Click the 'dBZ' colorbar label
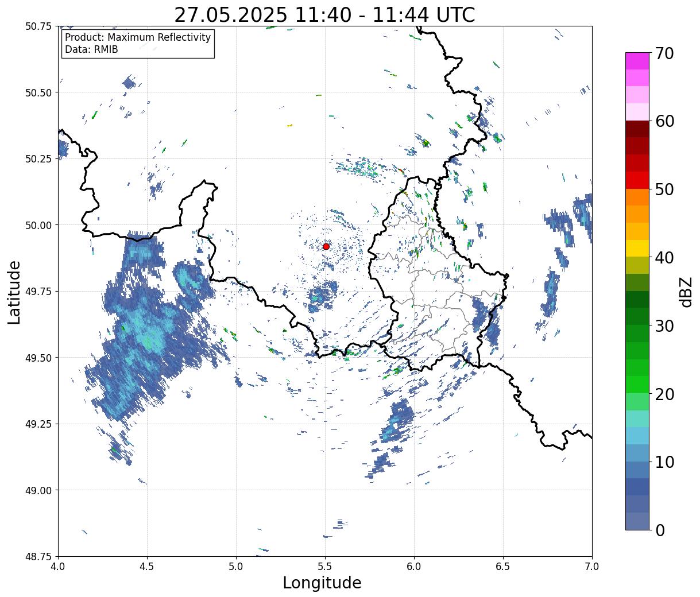The width and height of the screenshot is (700, 597). [686, 291]
